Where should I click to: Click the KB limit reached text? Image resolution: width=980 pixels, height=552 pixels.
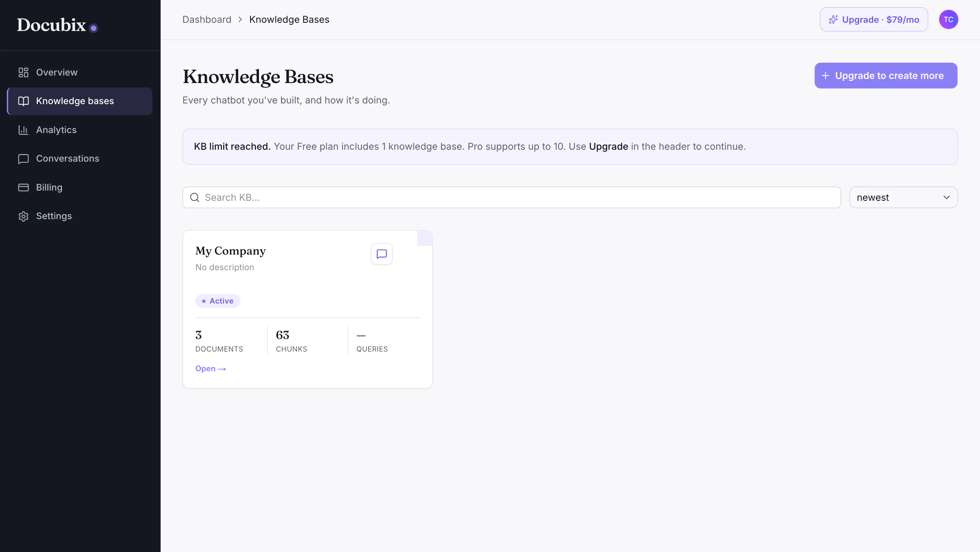[x=232, y=146]
